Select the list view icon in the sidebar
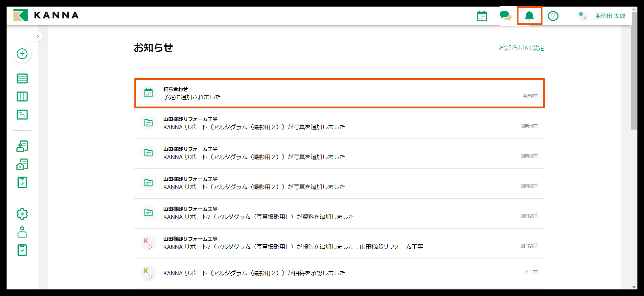644x296 pixels. [22, 78]
